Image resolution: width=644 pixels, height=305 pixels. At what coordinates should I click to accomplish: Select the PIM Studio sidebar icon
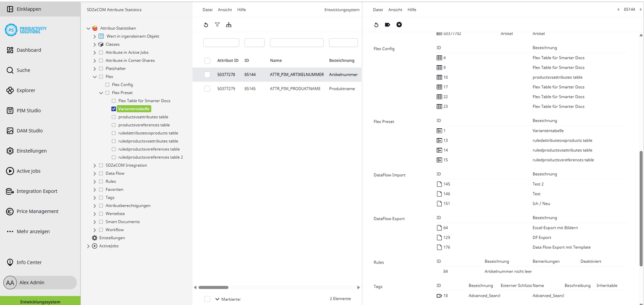point(10,110)
